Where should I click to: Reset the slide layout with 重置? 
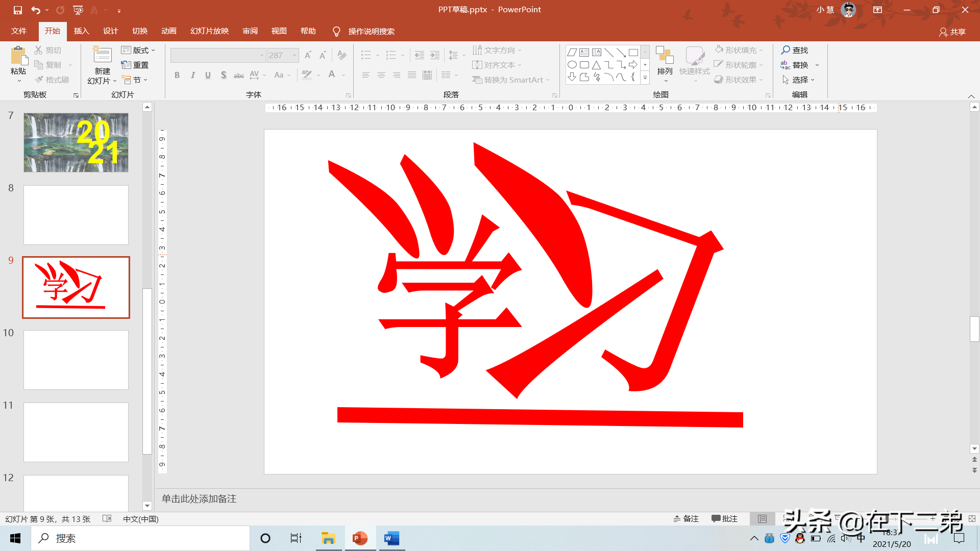tap(135, 65)
